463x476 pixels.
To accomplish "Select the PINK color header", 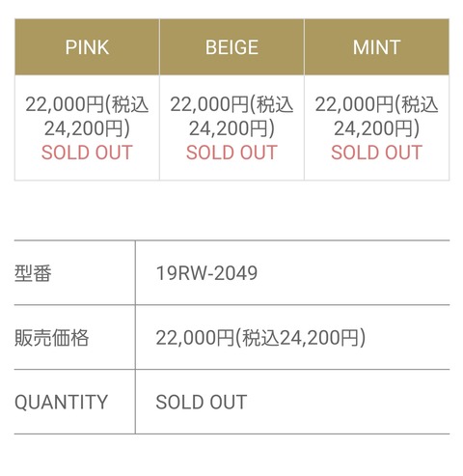I will pos(87,47).
